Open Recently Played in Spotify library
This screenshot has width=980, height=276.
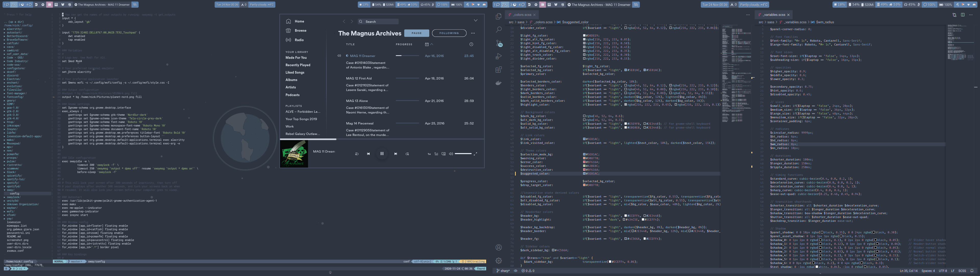pyautogui.click(x=298, y=65)
